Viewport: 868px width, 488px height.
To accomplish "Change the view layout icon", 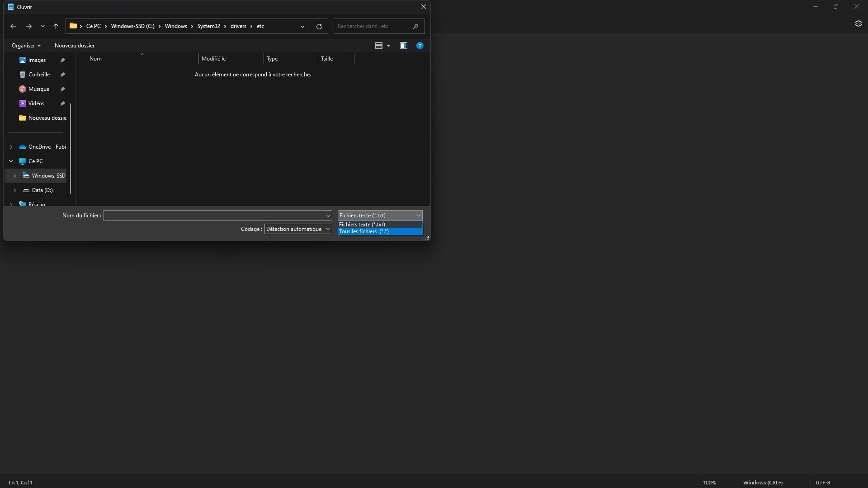I will point(379,46).
